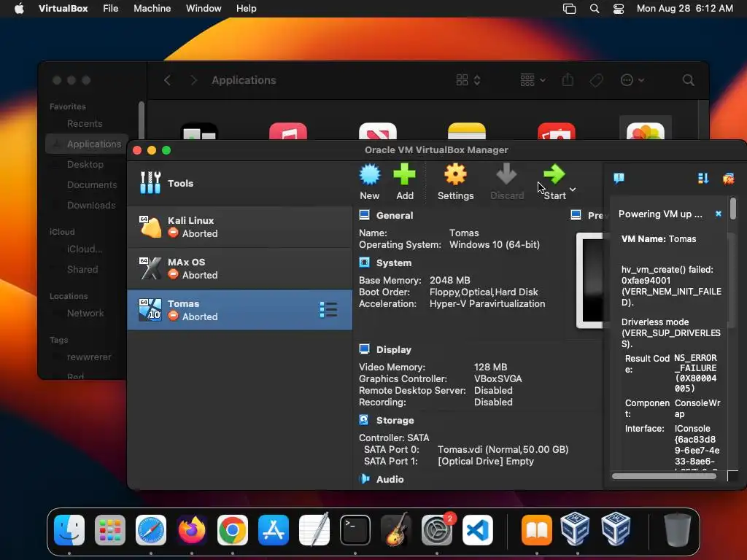Click the Finder Share icon
This screenshot has width=747, height=560.
tap(568, 79)
